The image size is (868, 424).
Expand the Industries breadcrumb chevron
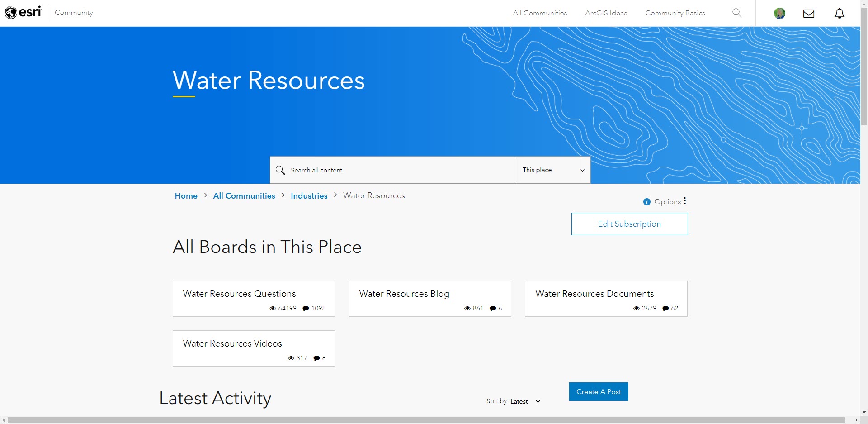[335, 195]
